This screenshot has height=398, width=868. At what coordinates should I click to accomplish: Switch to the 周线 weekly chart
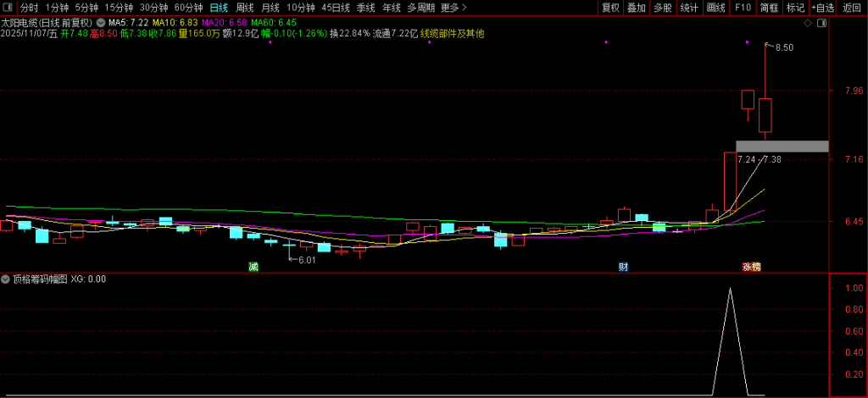tap(244, 8)
